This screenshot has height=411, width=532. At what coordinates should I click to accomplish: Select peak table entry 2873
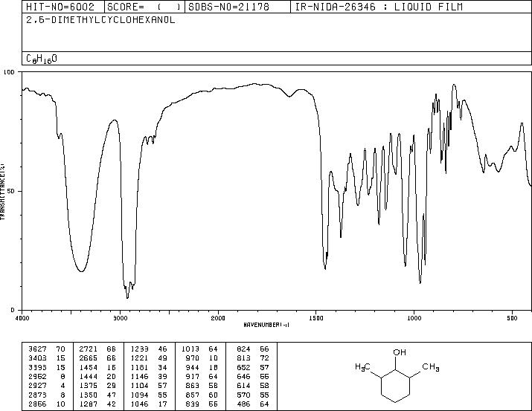pos(47,395)
